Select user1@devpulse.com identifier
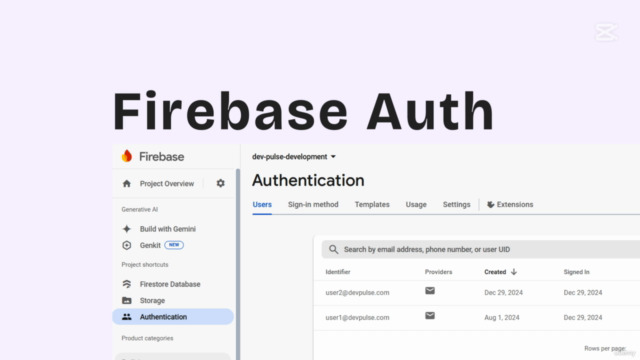The image size is (640, 360). (357, 318)
